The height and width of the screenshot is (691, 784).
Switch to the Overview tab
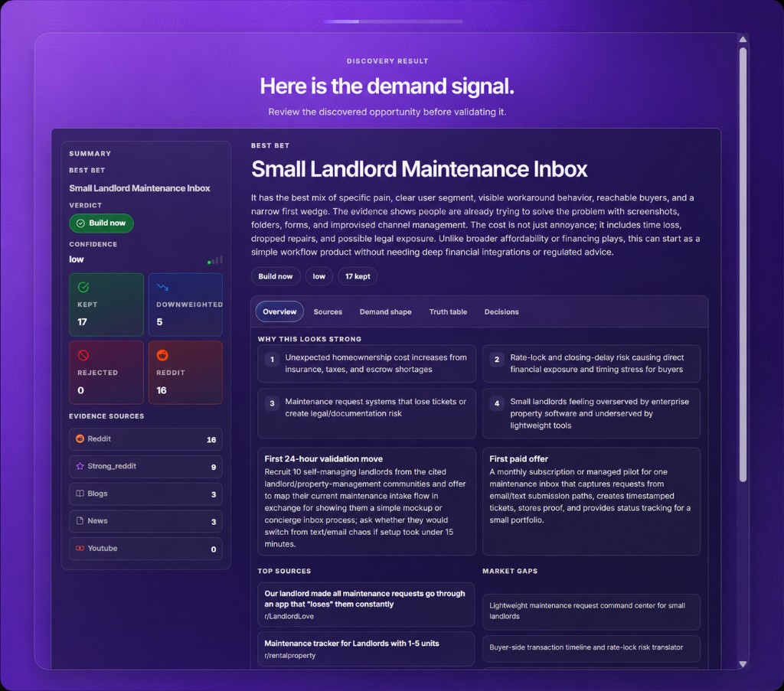click(x=279, y=311)
